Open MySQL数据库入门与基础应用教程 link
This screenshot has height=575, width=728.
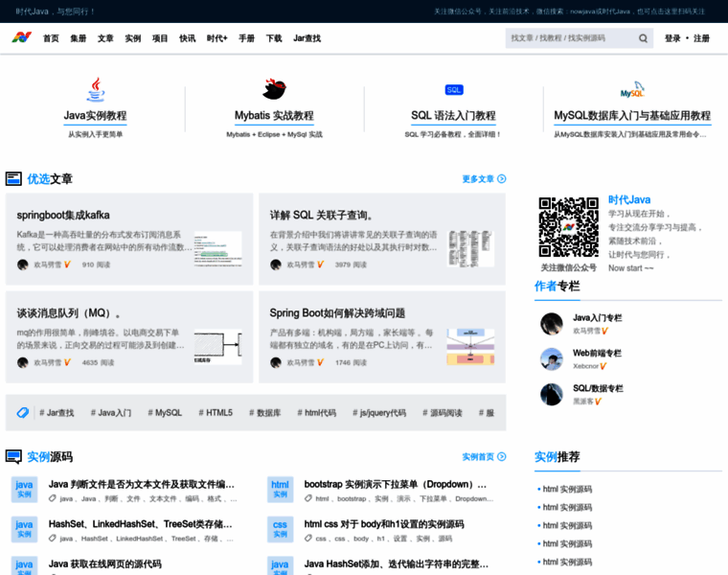[632, 115]
